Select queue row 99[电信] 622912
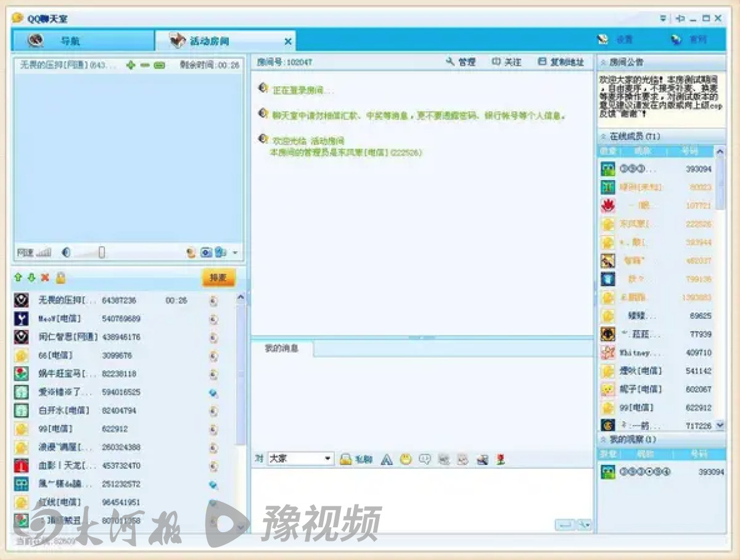 [x=123, y=429]
